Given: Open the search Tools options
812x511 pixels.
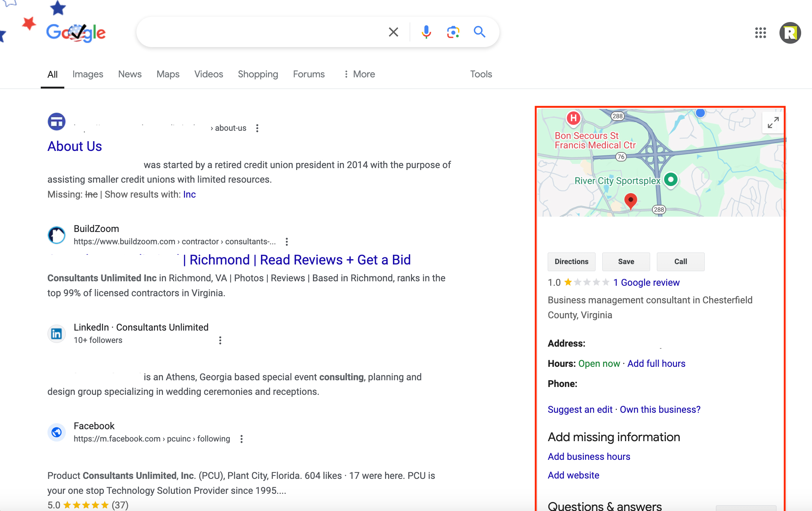Looking at the screenshot, I should [481, 74].
